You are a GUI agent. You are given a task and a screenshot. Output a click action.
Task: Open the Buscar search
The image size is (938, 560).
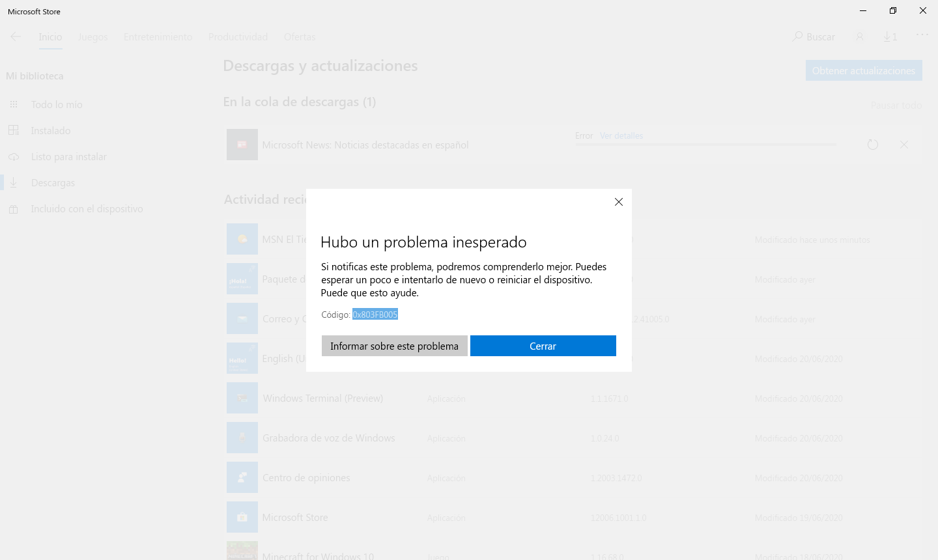tap(814, 37)
